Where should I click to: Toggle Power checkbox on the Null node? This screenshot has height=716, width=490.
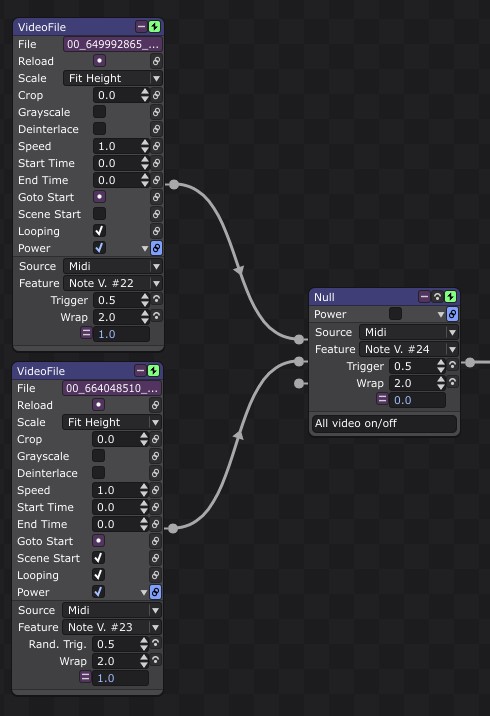click(395, 314)
